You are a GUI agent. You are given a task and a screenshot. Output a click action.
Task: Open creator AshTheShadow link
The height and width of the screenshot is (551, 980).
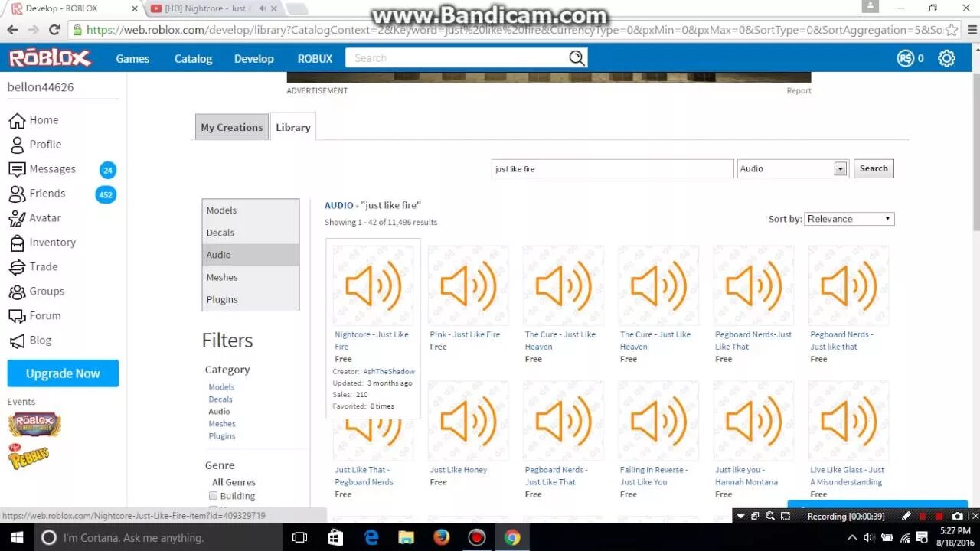(x=389, y=372)
